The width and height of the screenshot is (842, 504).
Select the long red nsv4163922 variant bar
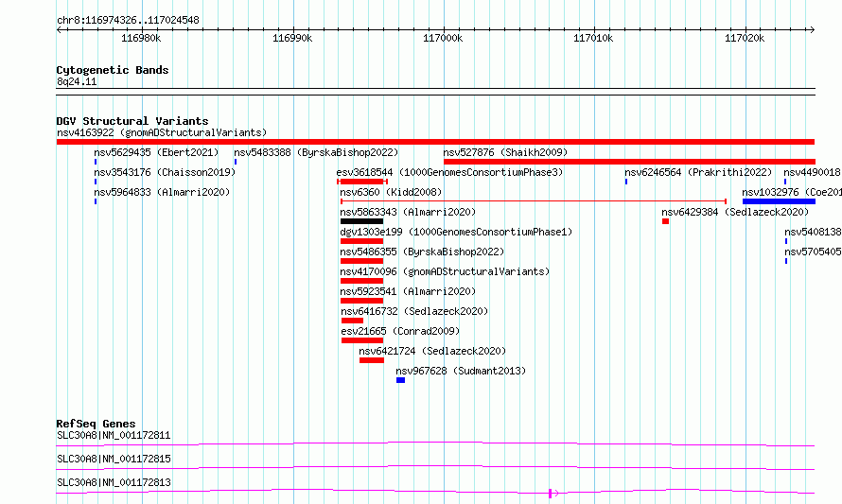click(435, 142)
